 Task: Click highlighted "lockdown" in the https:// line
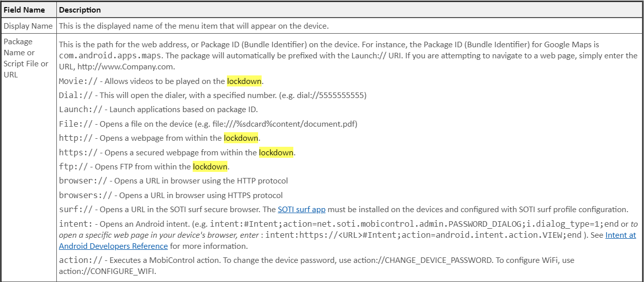click(x=276, y=152)
